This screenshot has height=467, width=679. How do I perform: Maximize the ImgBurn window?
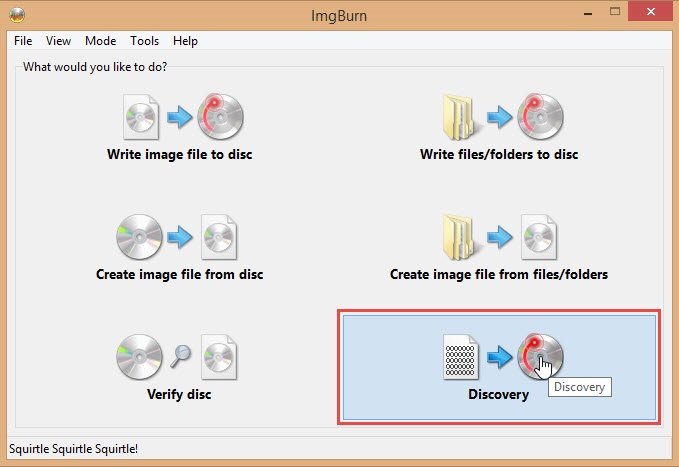615,12
